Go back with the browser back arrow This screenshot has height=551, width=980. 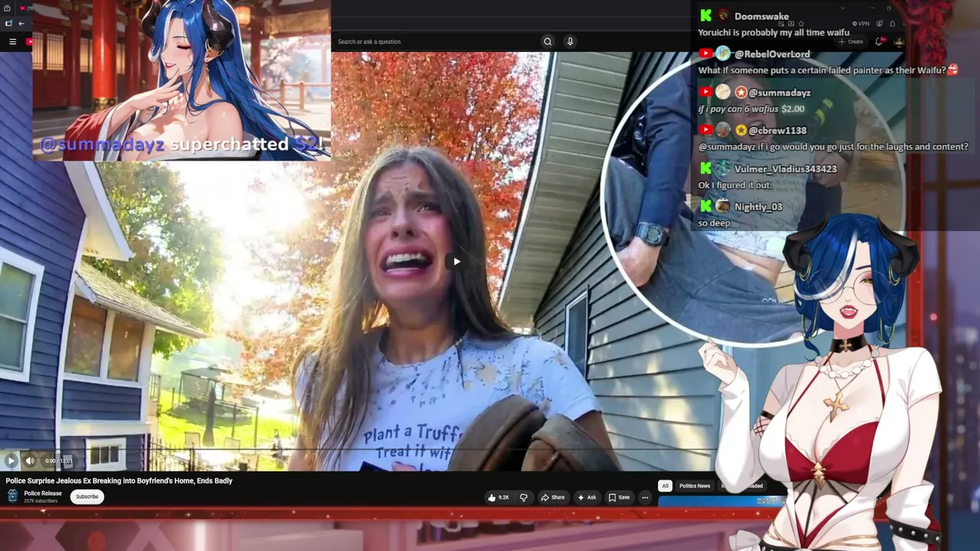(x=21, y=24)
